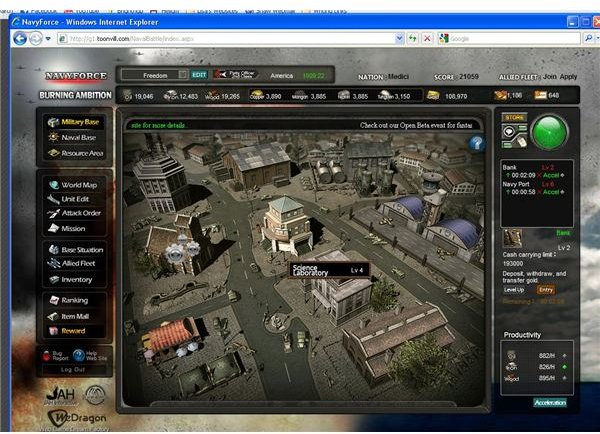Click the browser search magnifier button

pyautogui.click(x=589, y=38)
